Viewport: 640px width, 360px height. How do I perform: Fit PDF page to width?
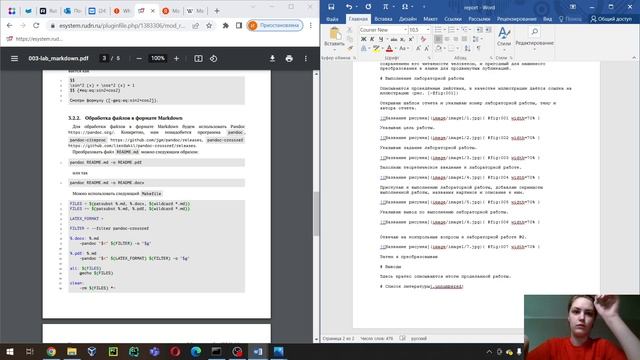198,58
